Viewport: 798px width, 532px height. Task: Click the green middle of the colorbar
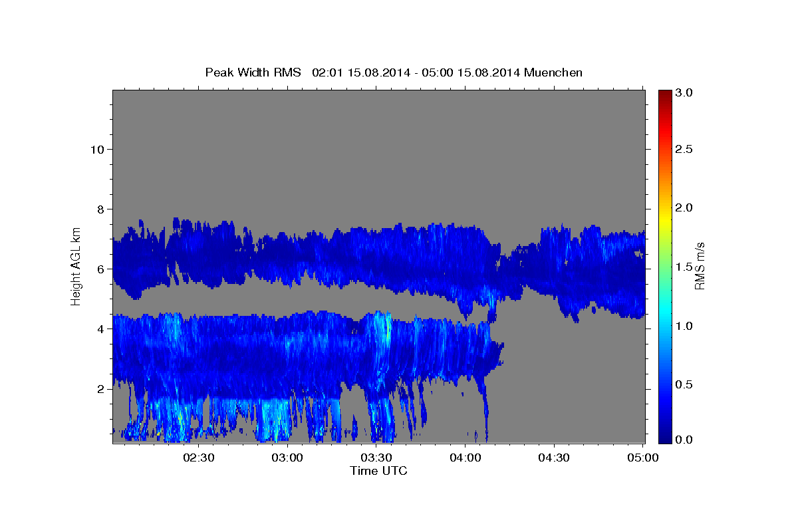[x=665, y=266]
